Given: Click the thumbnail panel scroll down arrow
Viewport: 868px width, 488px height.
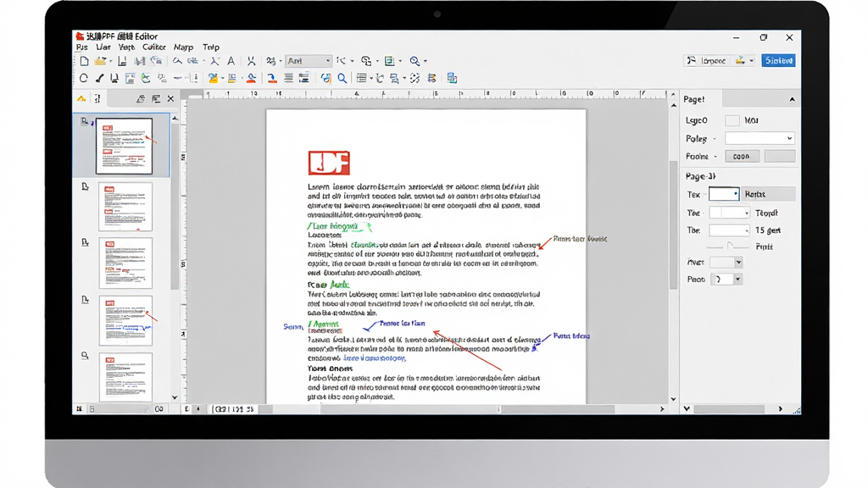Looking at the screenshot, I should (175, 397).
